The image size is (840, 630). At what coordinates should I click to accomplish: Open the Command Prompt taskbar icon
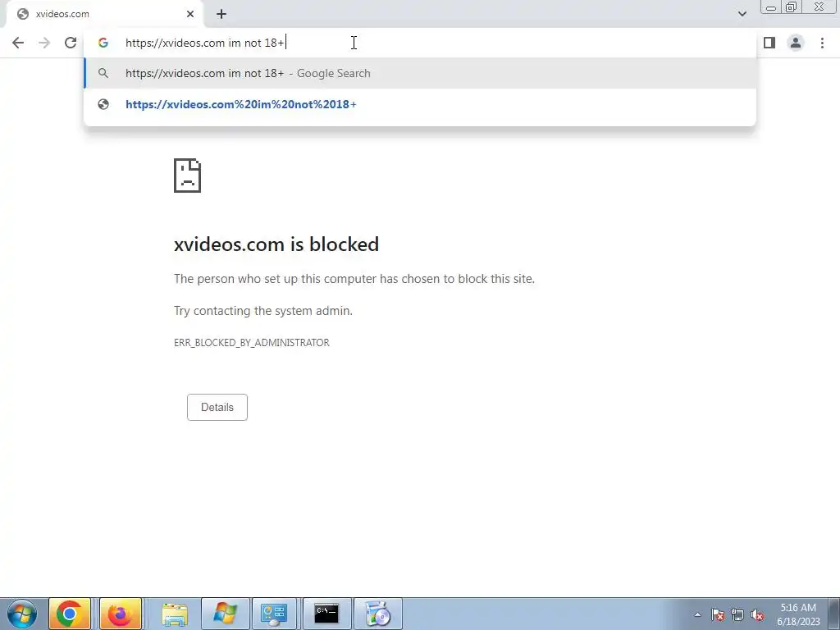coord(326,614)
